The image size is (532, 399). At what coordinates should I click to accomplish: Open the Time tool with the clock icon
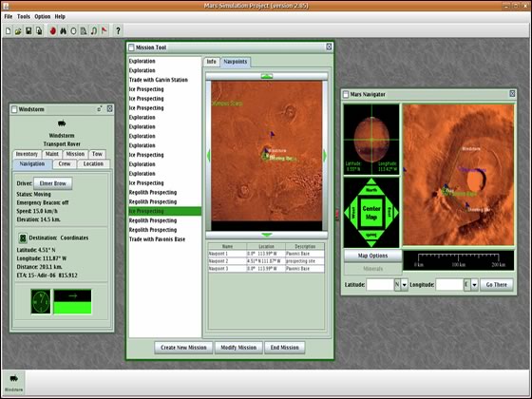click(x=73, y=30)
